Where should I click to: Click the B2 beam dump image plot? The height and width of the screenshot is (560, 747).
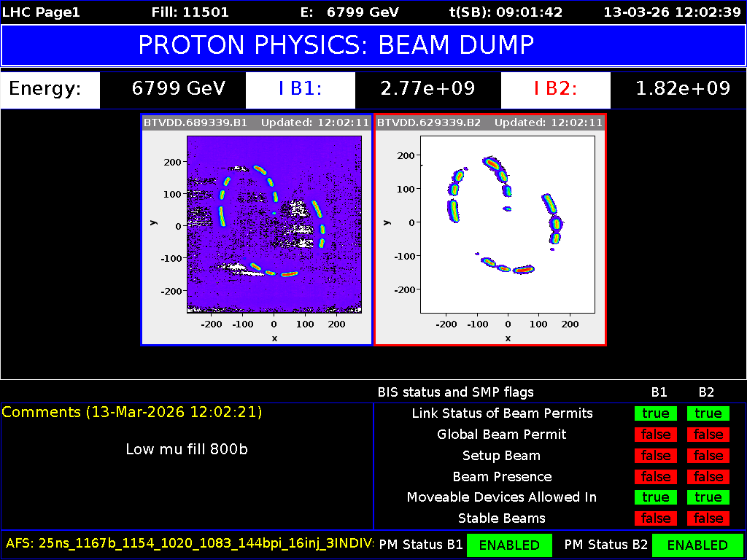[508, 225]
